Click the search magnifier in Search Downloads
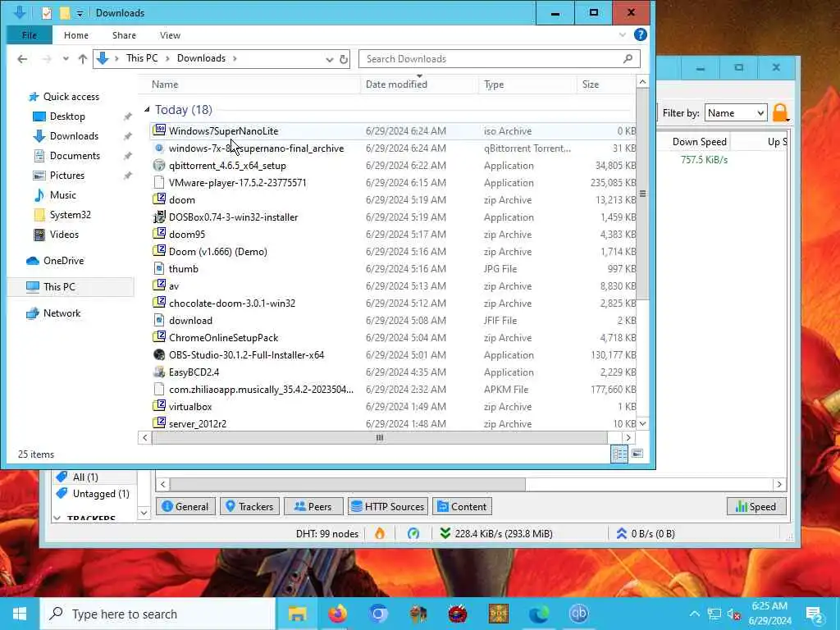Screen dimensions: 840x630 [628, 58]
